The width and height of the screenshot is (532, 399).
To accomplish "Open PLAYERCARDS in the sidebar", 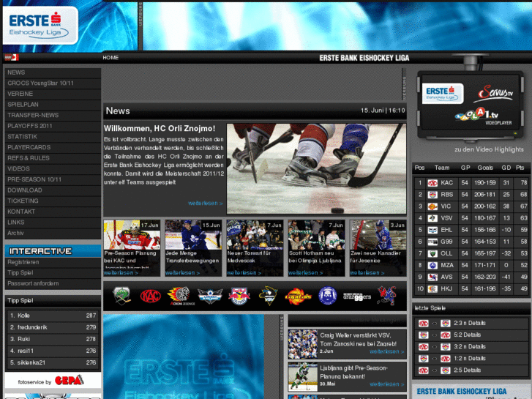I will [53, 147].
